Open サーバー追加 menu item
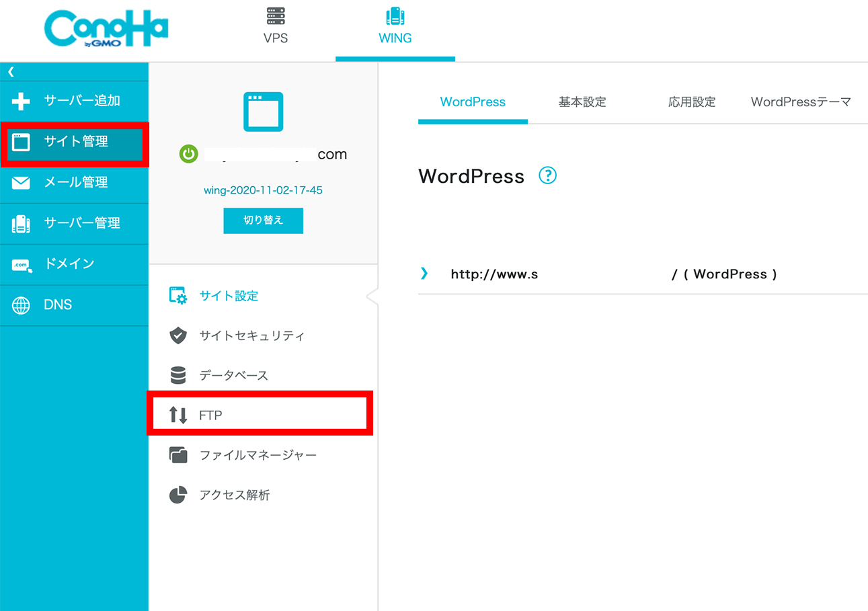This screenshot has width=868, height=611. click(x=82, y=101)
